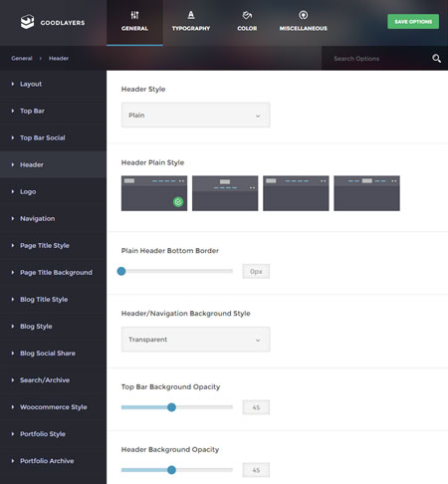Click the General breadcrumb link
Image resolution: width=448 pixels, height=484 pixels.
click(x=22, y=59)
